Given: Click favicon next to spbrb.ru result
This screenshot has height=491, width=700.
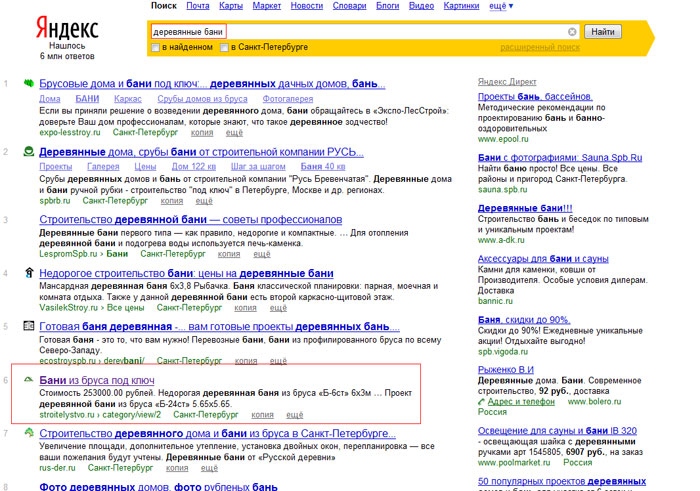Looking at the screenshot, I should (29, 151).
